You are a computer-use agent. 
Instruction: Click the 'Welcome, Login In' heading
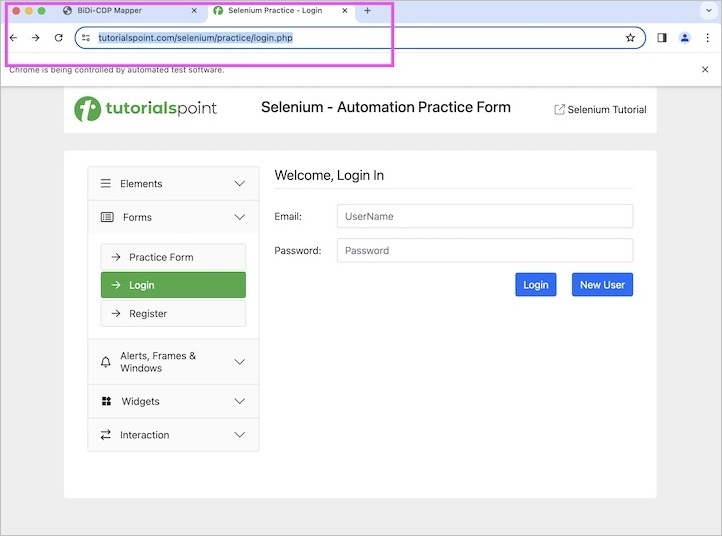click(x=329, y=175)
